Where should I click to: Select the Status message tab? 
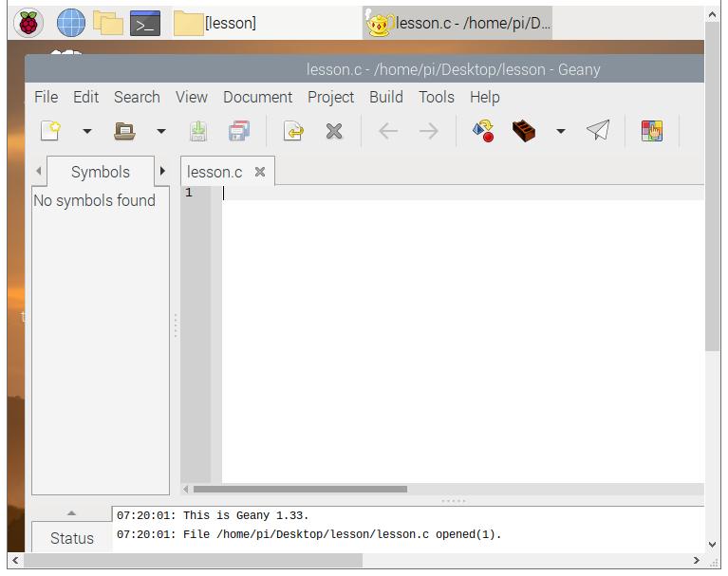pos(72,538)
